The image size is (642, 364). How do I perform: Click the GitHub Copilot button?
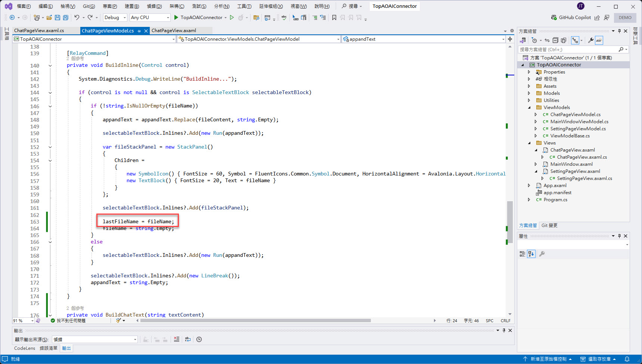pyautogui.click(x=571, y=18)
